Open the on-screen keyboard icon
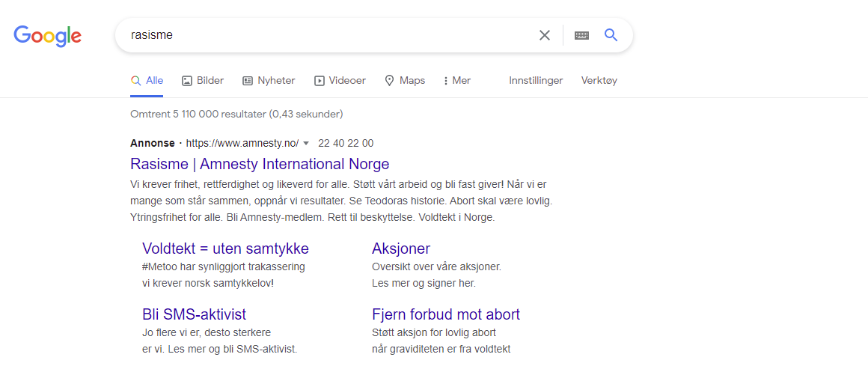Image resolution: width=868 pixels, height=381 pixels. 581,35
